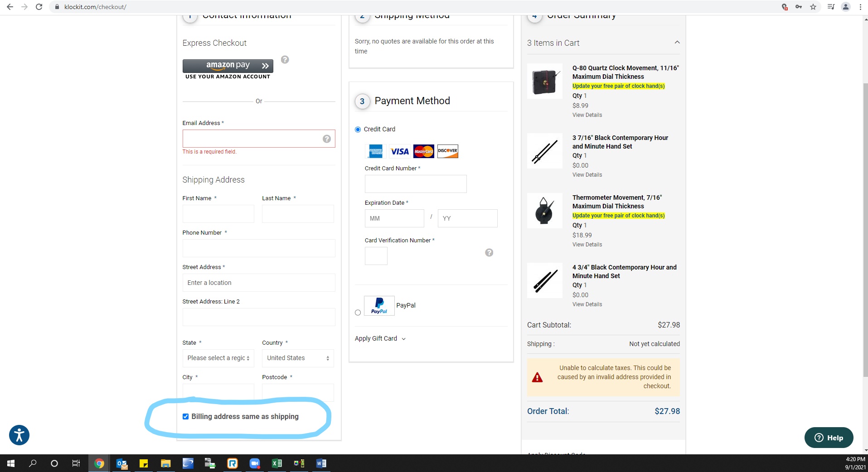Click the Card Verification Number field
Screen dimensions: 868x472
pyautogui.click(x=376, y=256)
